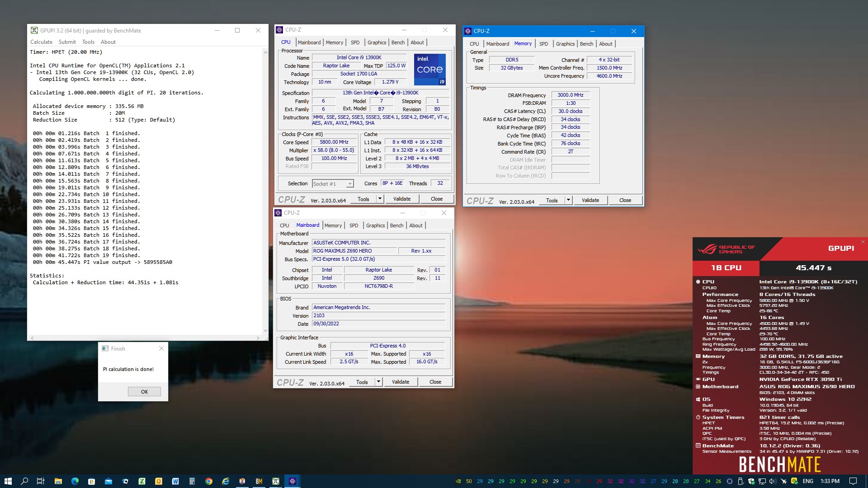Open Submit menu in GPUPI

[67, 42]
